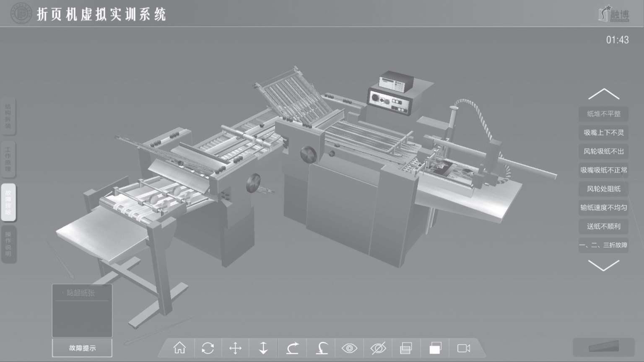The height and width of the screenshot is (362, 644).
Task: Click the curved arrow pointing right icon
Action: pos(292,348)
